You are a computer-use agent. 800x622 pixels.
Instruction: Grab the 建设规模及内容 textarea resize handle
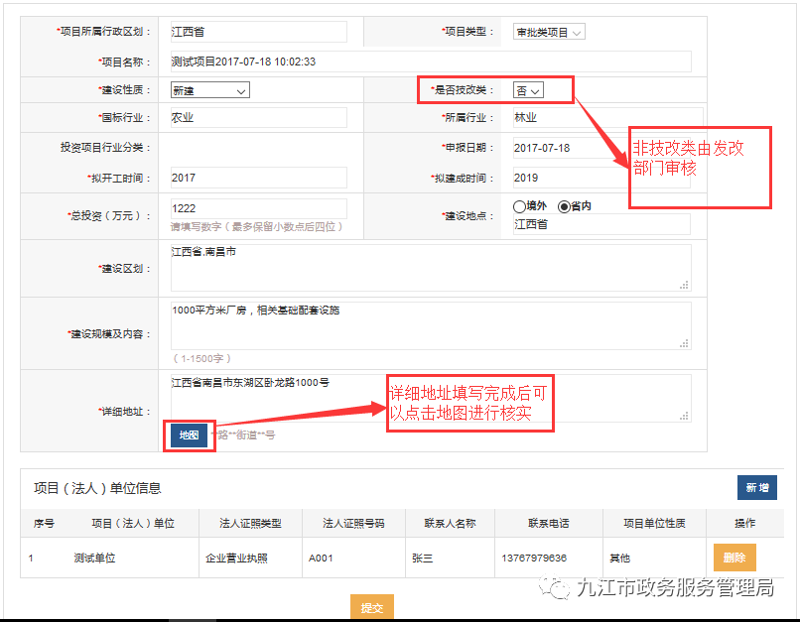pos(685,343)
